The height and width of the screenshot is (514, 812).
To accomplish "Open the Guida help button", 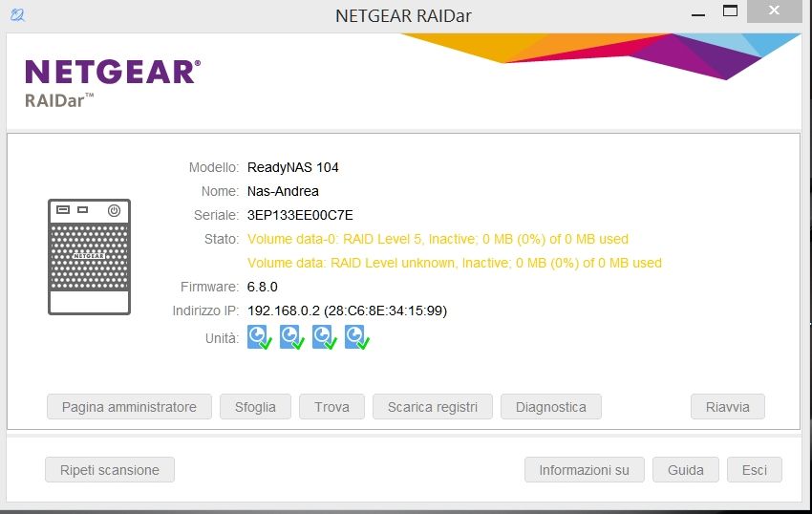I will tap(686, 470).
